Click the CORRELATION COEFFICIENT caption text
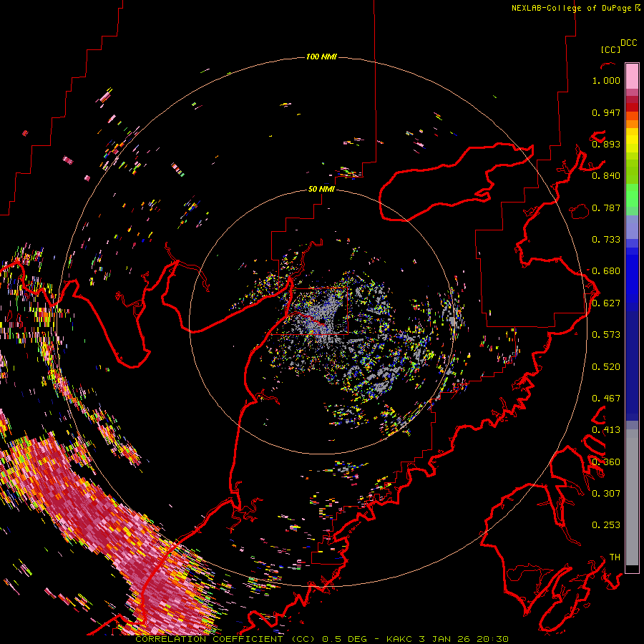Screen dimensions: 644x644 click(209, 639)
